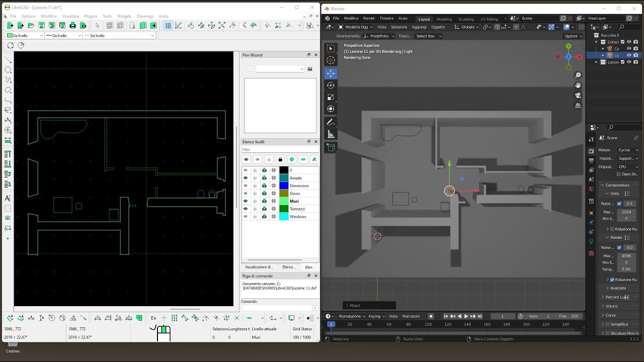Image resolution: width=644 pixels, height=362 pixels.
Task: Click the Print icon in LibreCAD toolbar
Action: coord(72,25)
